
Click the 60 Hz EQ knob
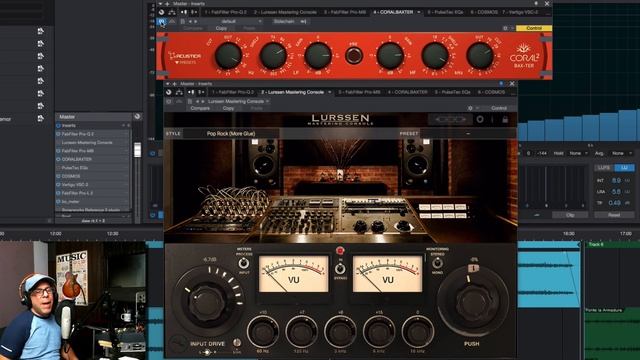click(263, 332)
